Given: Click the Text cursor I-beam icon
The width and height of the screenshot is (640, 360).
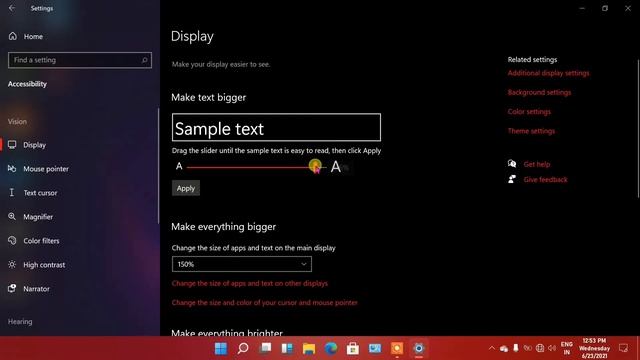Looking at the screenshot, I should [12, 193].
